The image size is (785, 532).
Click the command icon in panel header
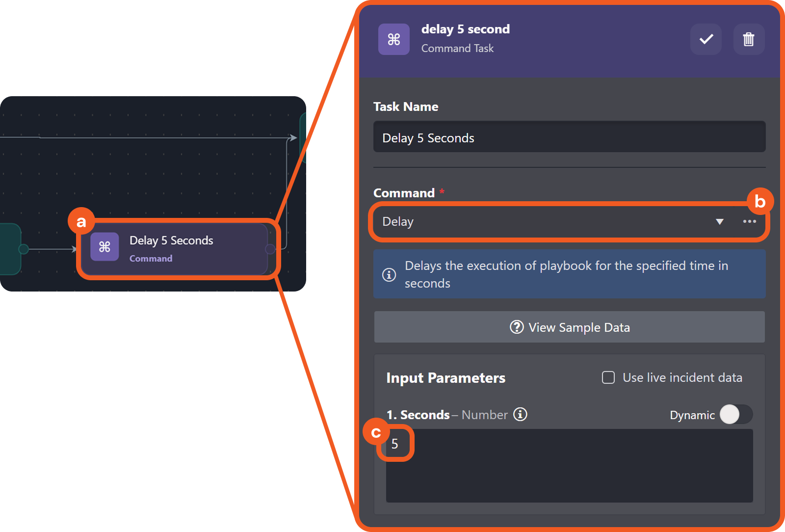[394, 39]
